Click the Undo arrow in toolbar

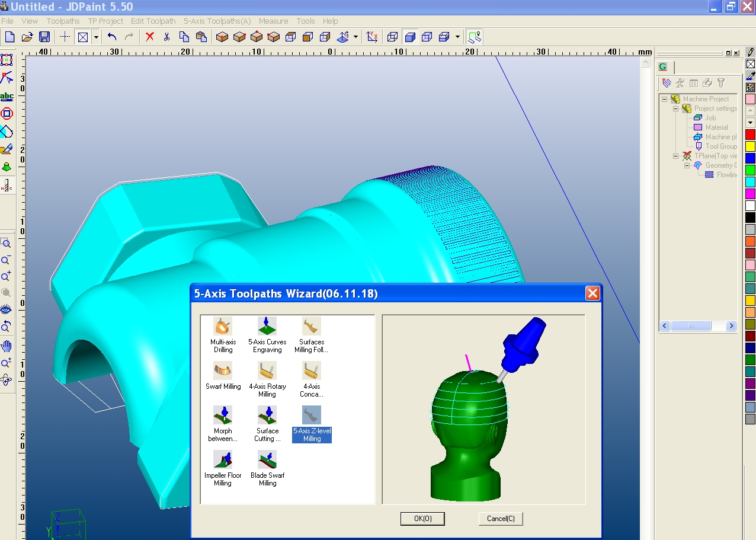pyautogui.click(x=112, y=37)
